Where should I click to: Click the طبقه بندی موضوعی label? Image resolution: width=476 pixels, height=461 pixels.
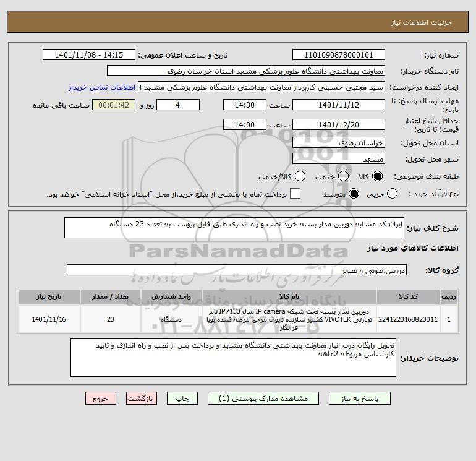click(x=426, y=176)
